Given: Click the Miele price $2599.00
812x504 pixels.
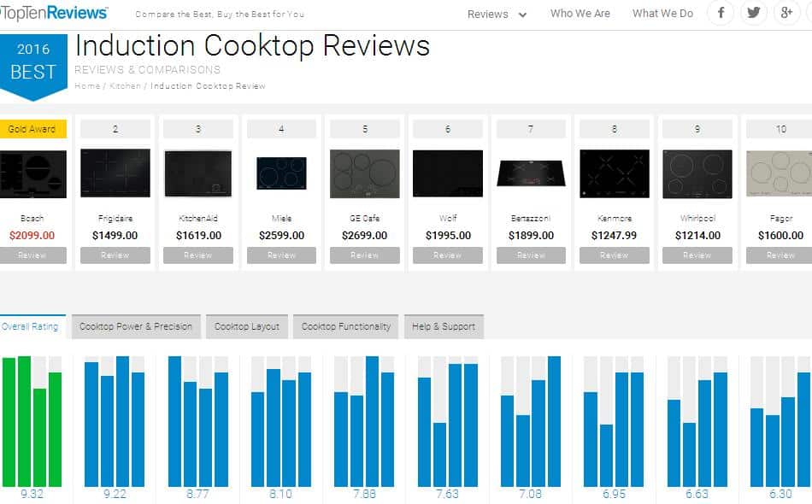Looking at the screenshot, I should (281, 236).
